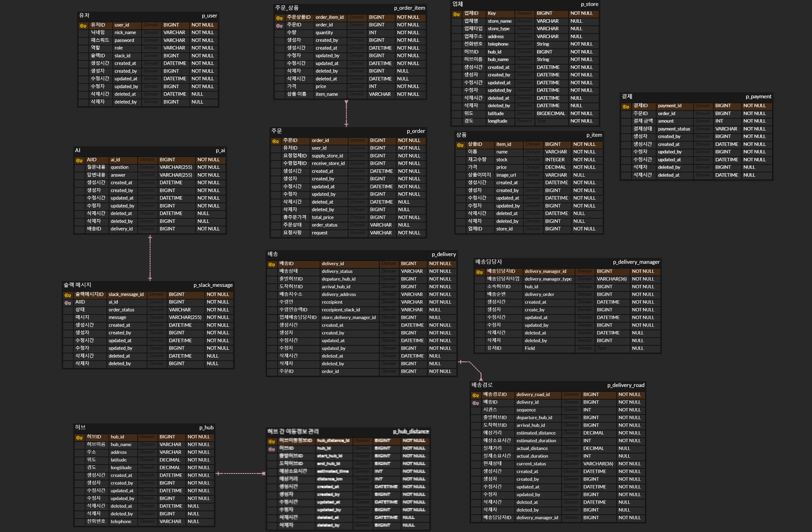The height and width of the screenshot is (532, 812).
Task: Click the primary key icon next to hub_id in p_hub
Action: pyautogui.click(x=79, y=438)
